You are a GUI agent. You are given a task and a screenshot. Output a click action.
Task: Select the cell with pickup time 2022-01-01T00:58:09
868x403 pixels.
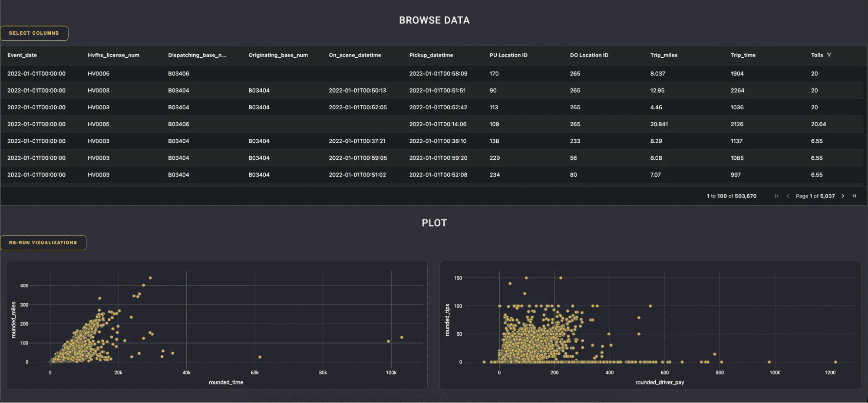click(x=438, y=74)
